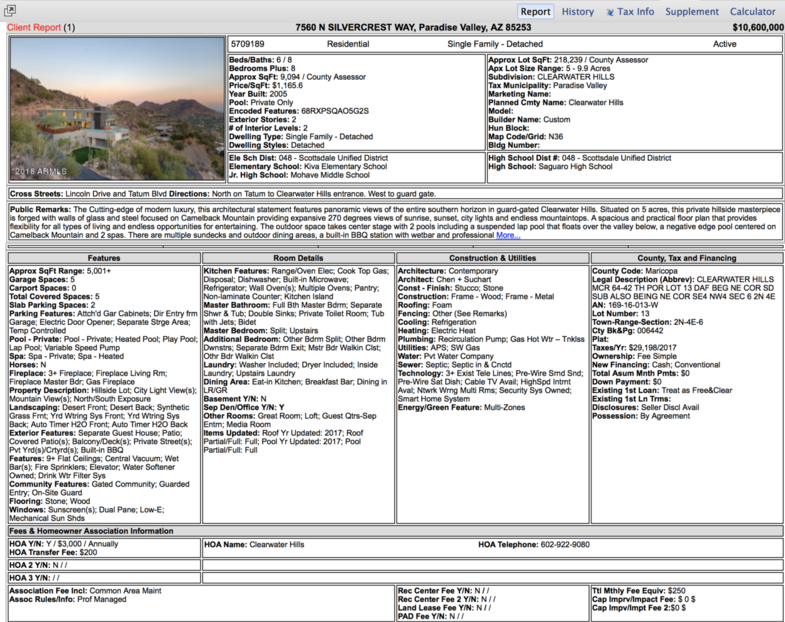785x622 pixels.
Task: Expand public remarks via More link
Action: 508,235
